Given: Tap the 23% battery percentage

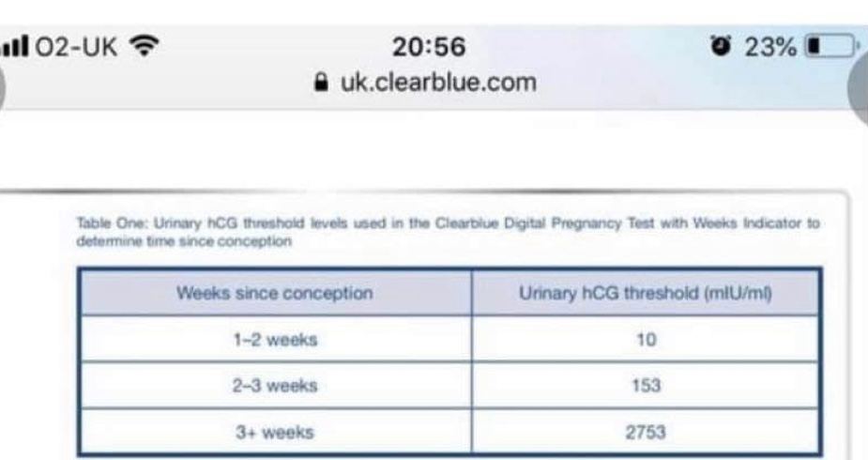Looking at the screenshot, I should (x=771, y=45).
